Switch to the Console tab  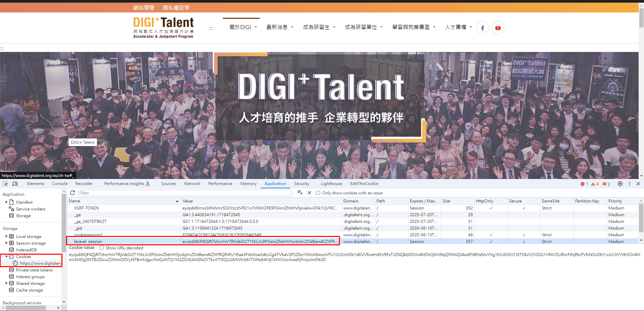pos(60,184)
